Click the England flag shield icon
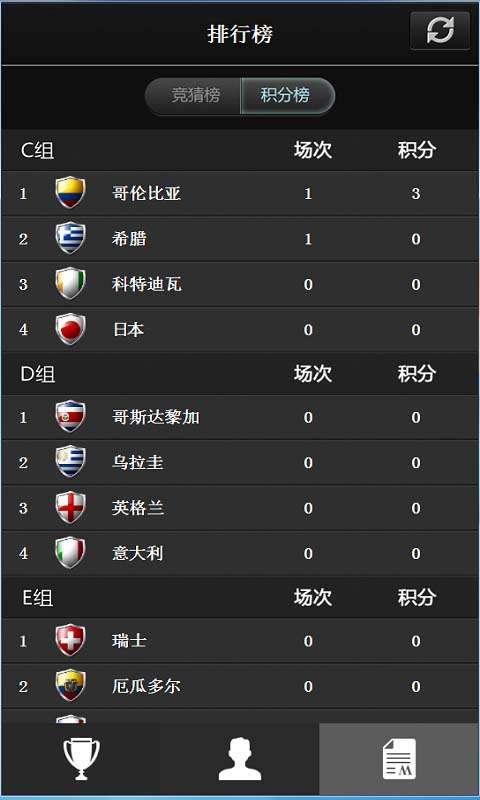Viewport: 480px width, 800px height. click(x=70, y=507)
